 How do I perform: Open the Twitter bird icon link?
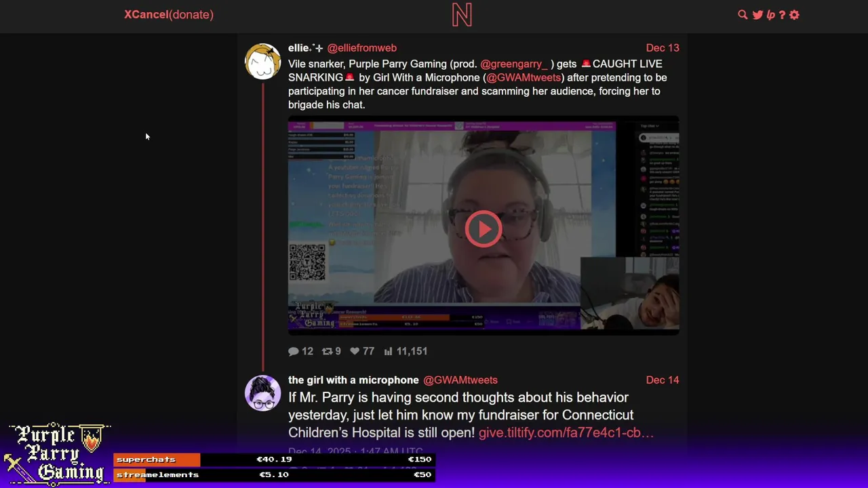[757, 14]
